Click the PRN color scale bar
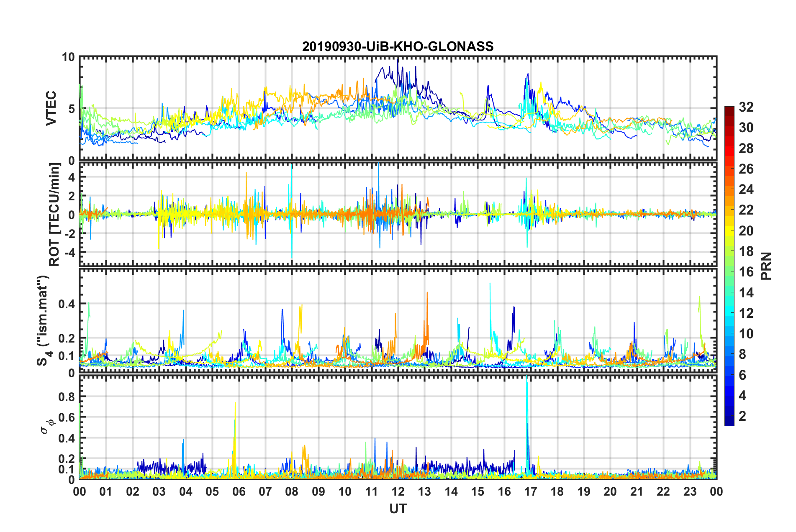Screen dimensions: 796x532 point(729,266)
